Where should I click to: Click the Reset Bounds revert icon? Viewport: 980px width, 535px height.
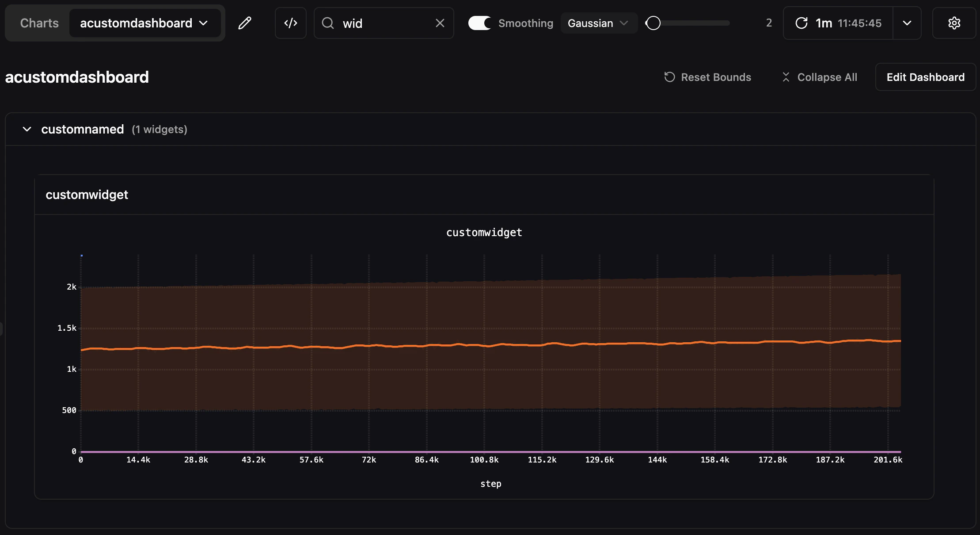[669, 77]
